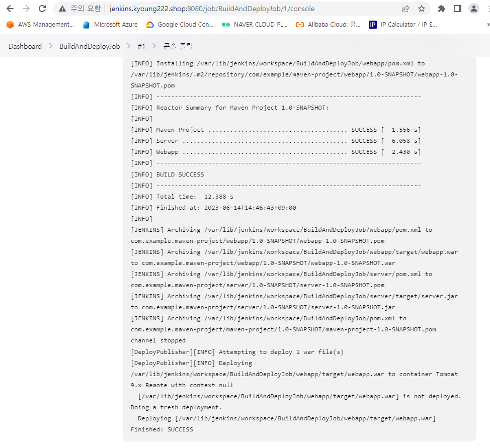The height and width of the screenshot is (448, 490).
Task: Expand chevron after Dashboard breadcrumb
Action: pos(51,46)
